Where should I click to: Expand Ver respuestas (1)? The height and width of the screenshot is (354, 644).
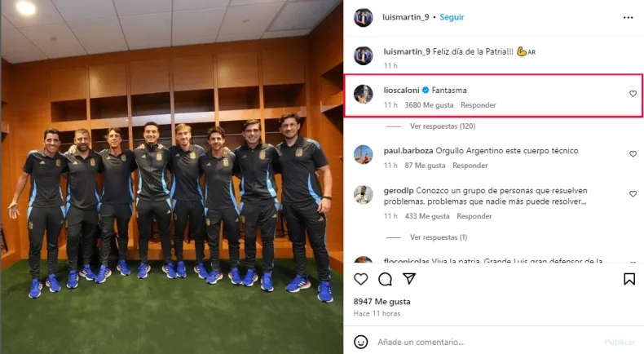pos(439,237)
